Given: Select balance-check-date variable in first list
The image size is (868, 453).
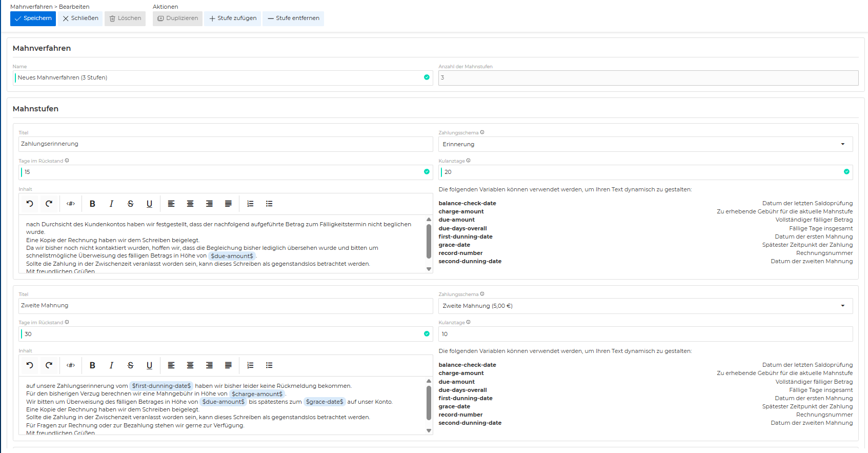Looking at the screenshot, I should (x=467, y=203).
